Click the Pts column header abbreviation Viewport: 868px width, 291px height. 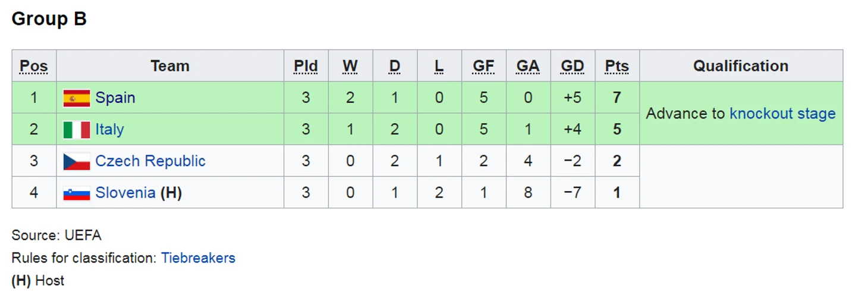pyautogui.click(x=617, y=66)
